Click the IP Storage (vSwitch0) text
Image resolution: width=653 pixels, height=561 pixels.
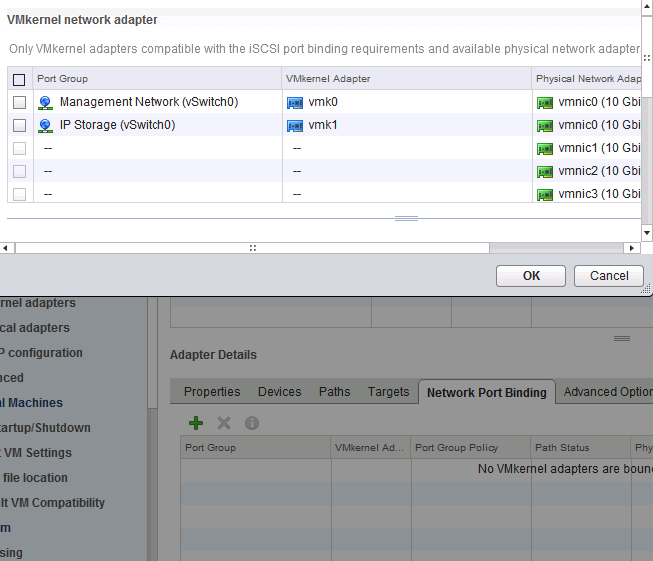click(117, 125)
